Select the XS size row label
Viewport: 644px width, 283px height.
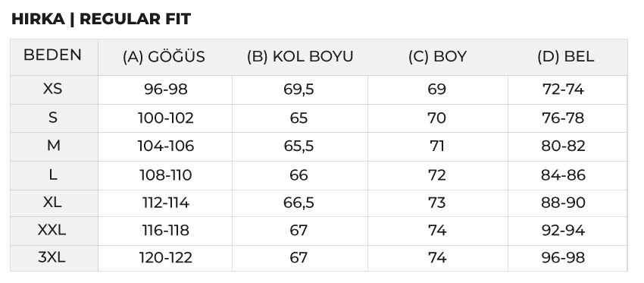(52, 89)
